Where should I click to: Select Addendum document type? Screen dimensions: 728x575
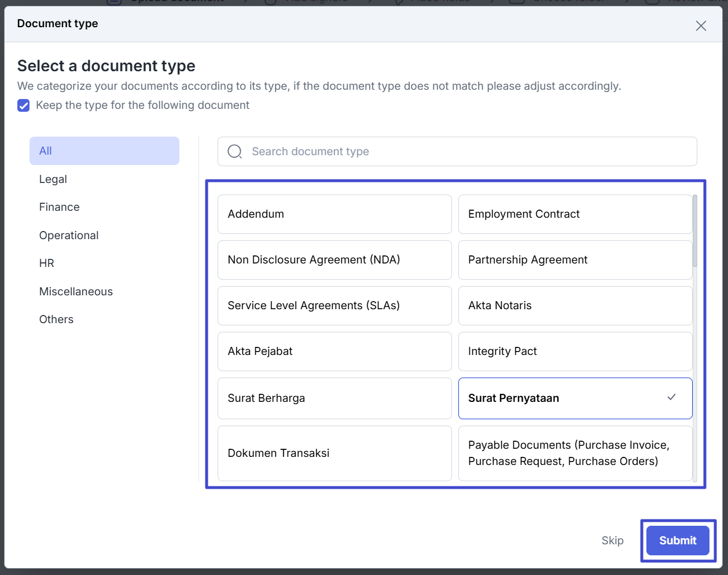click(334, 214)
